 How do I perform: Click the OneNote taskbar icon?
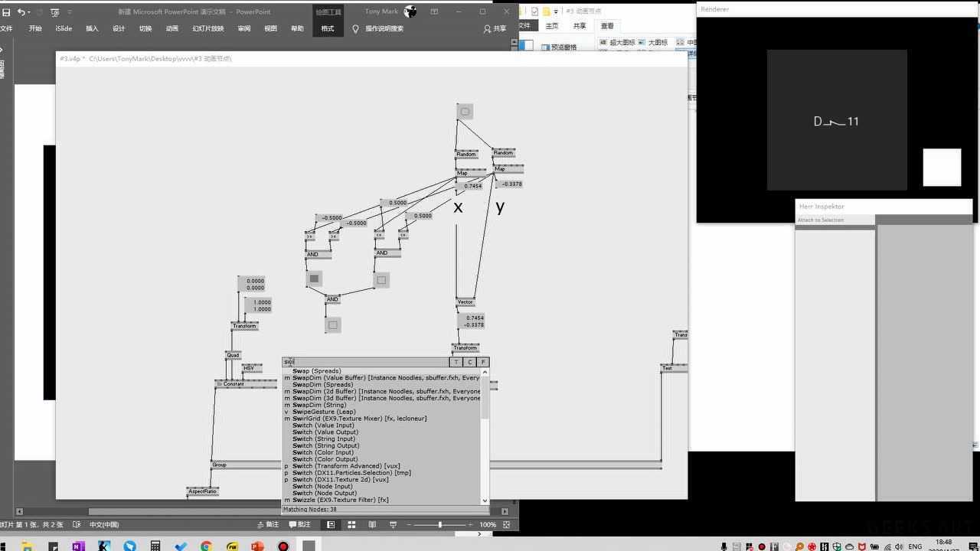77,546
